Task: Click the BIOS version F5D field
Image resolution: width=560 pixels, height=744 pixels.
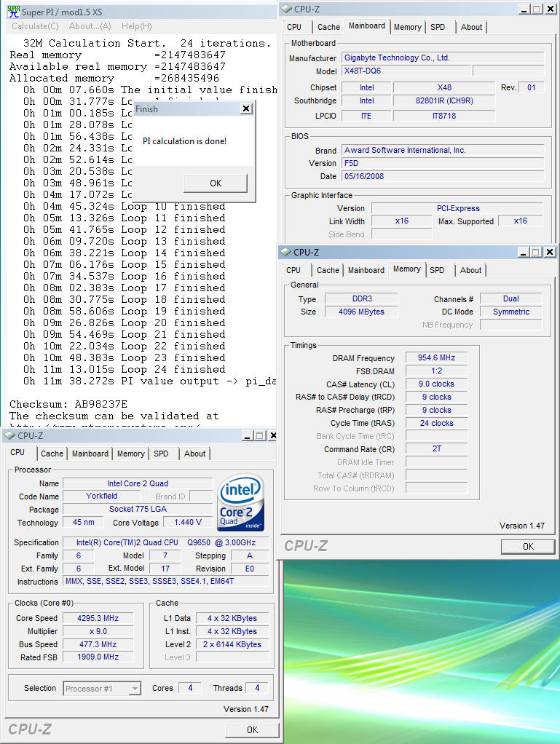Action: click(x=443, y=163)
